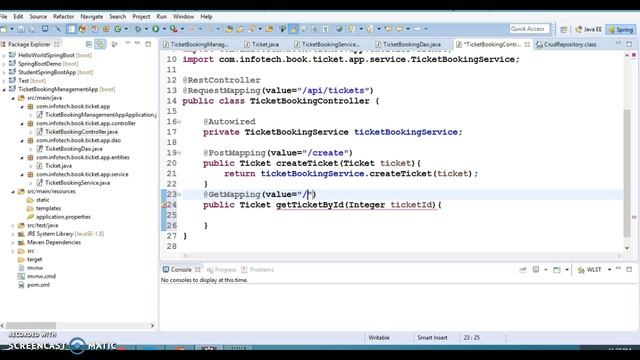Maximize the editor area
Screen dimensions: 640x360
point(629,44)
